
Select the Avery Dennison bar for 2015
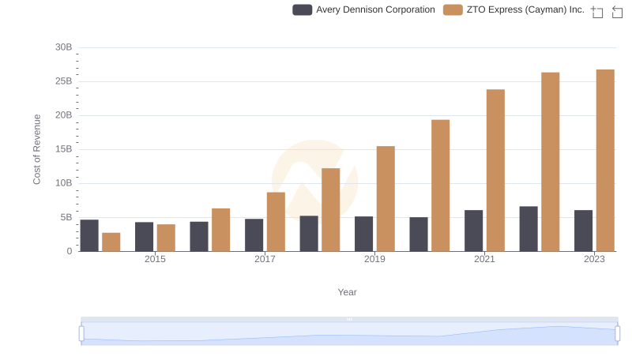(145, 237)
